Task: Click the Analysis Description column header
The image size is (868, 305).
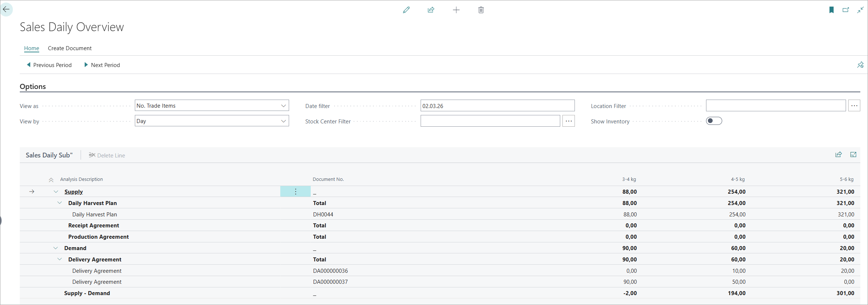Action: (x=81, y=179)
